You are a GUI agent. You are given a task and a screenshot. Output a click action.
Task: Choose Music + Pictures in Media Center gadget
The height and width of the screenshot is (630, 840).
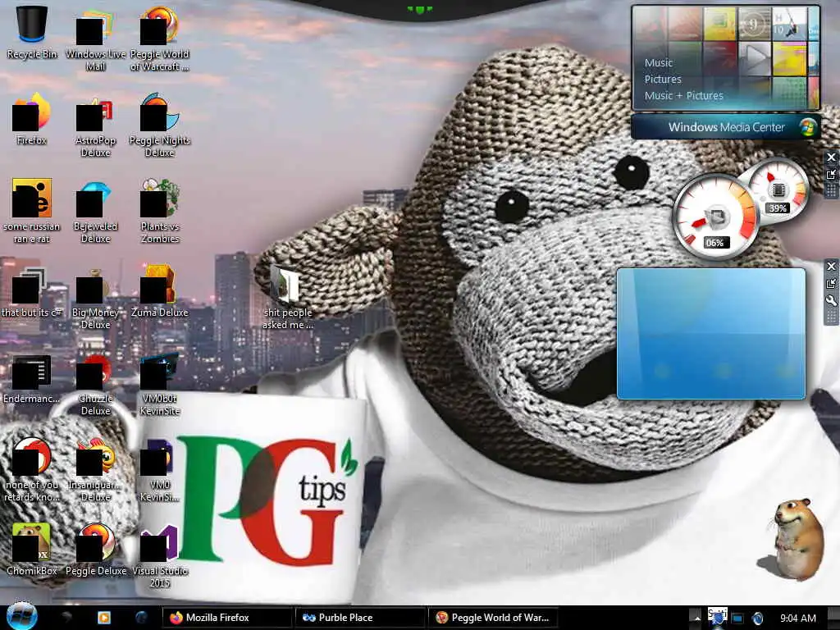click(683, 95)
